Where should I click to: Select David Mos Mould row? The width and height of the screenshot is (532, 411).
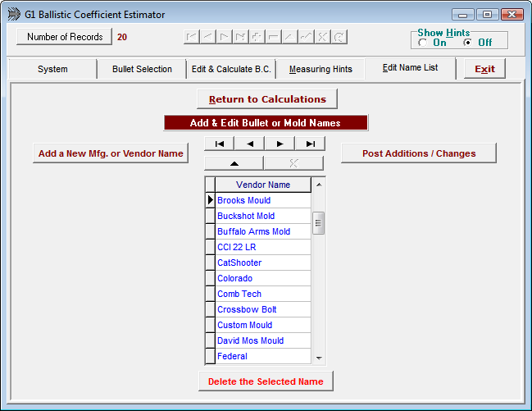(263, 341)
